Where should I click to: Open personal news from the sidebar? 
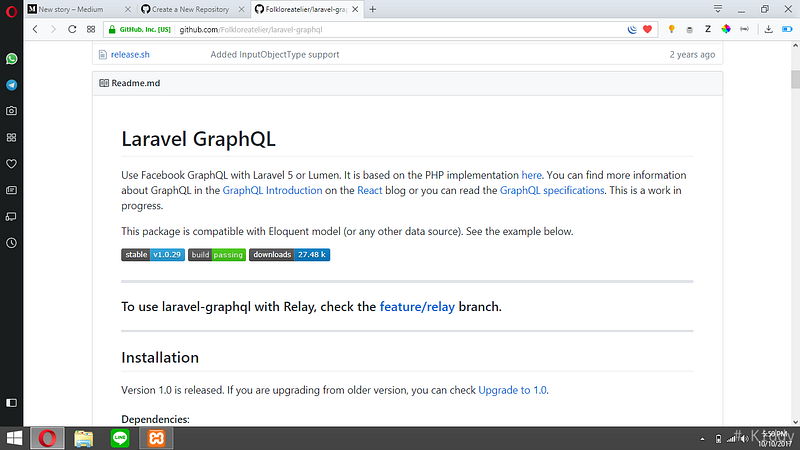tap(11, 190)
